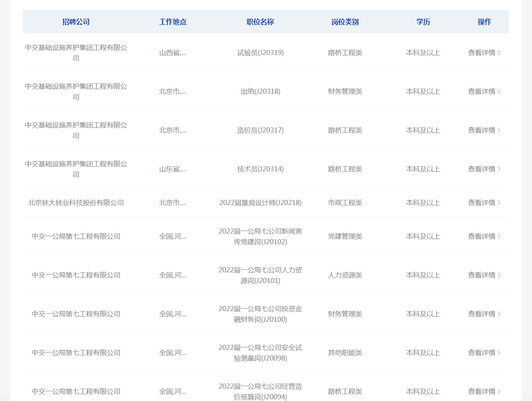
Task: Click the 操作 column header
Action: 485,22
